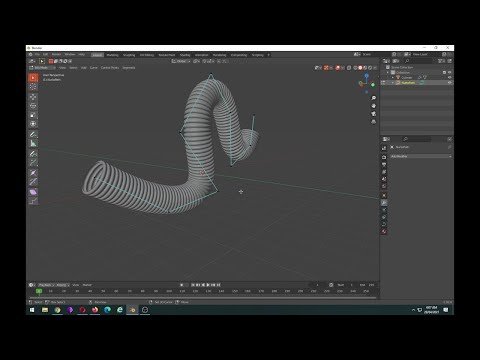Expand the NurbsPath item in outliner
Image resolution: width=480 pixels, height=360 pixels.
393,82
